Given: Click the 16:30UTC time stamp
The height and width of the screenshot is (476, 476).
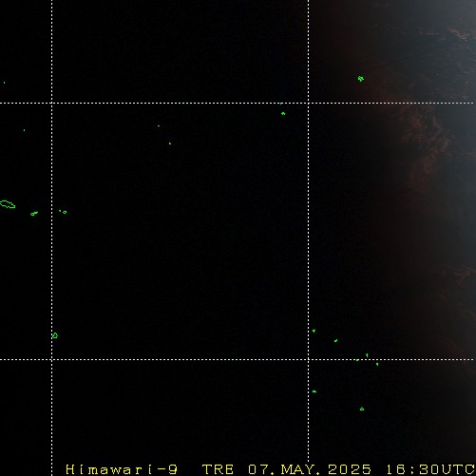Looking at the screenshot, I should click(430, 469).
